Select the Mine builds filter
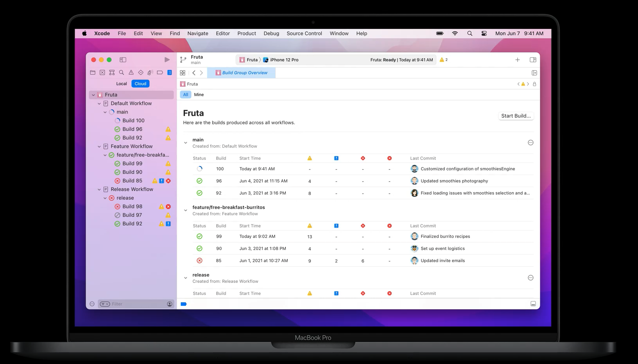This screenshot has width=638, height=364. pos(199,95)
